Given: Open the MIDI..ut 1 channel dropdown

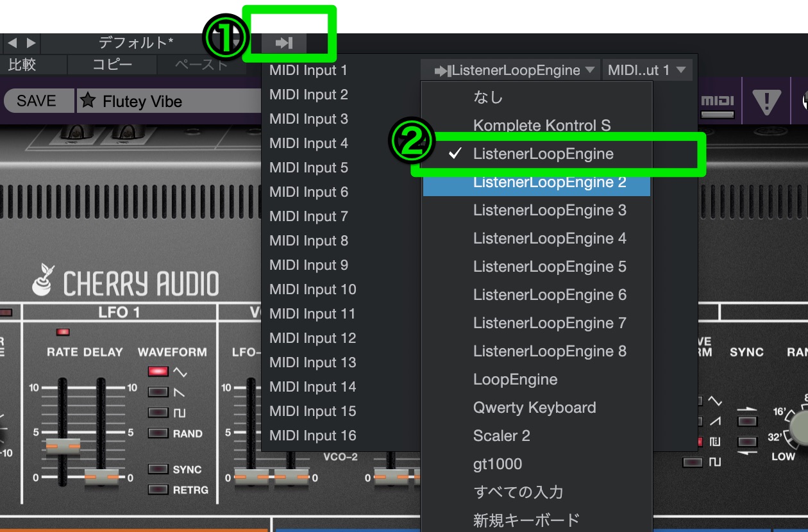Looking at the screenshot, I should tap(646, 71).
